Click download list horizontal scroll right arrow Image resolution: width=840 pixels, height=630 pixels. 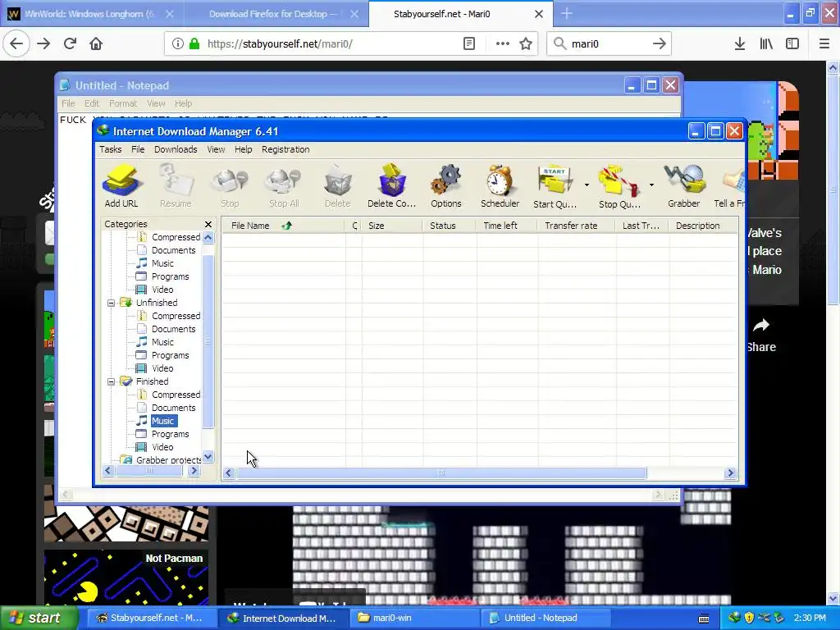click(x=730, y=473)
